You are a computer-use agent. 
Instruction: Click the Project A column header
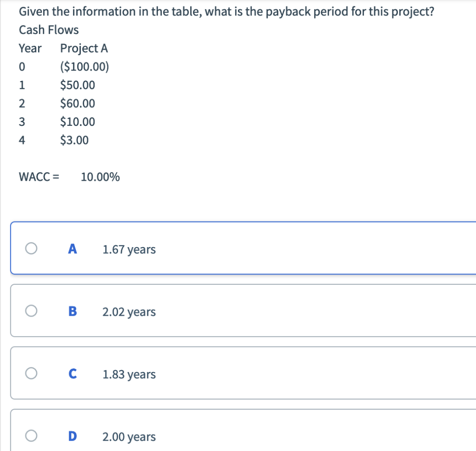coord(84,48)
